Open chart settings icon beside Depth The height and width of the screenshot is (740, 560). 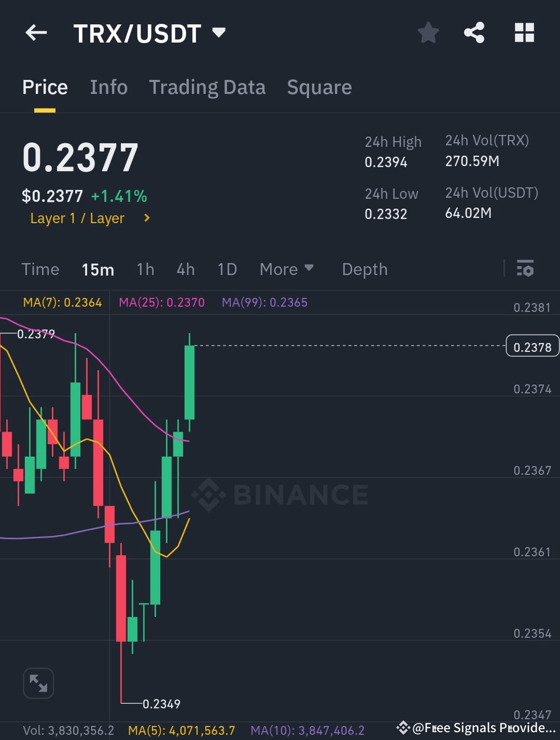click(525, 269)
